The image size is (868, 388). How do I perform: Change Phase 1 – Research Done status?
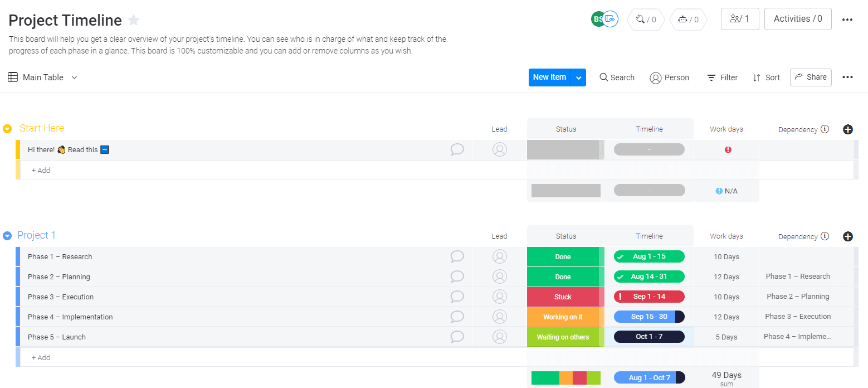pyautogui.click(x=563, y=257)
